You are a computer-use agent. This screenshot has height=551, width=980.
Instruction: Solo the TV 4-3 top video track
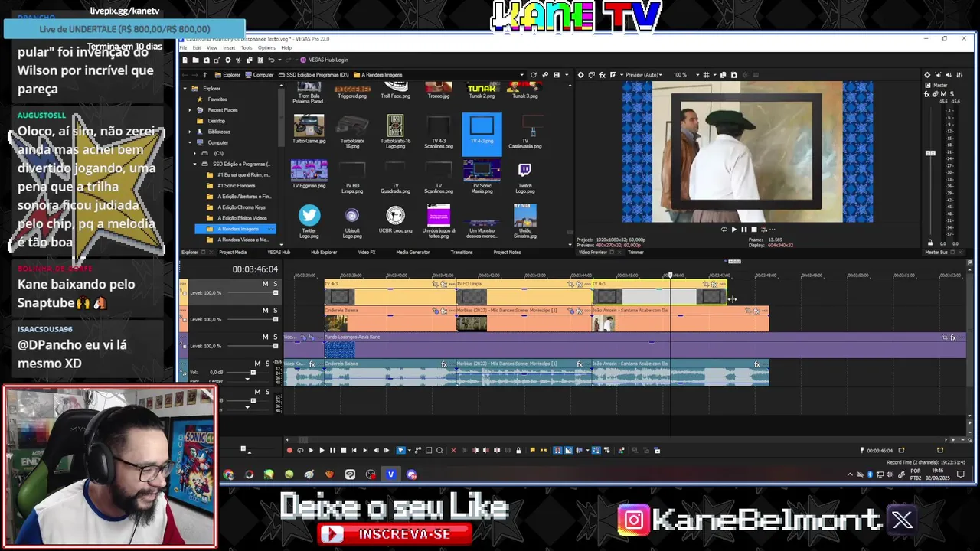276,284
